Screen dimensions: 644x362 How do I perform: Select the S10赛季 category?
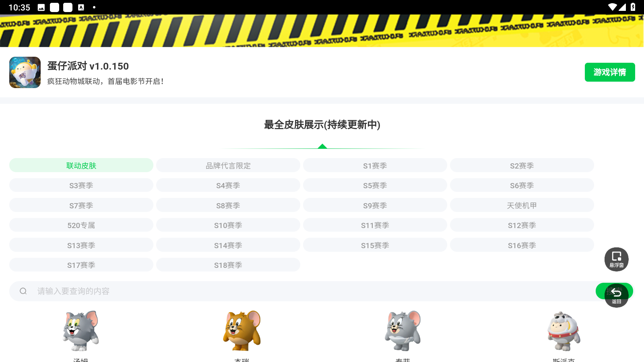point(228,225)
